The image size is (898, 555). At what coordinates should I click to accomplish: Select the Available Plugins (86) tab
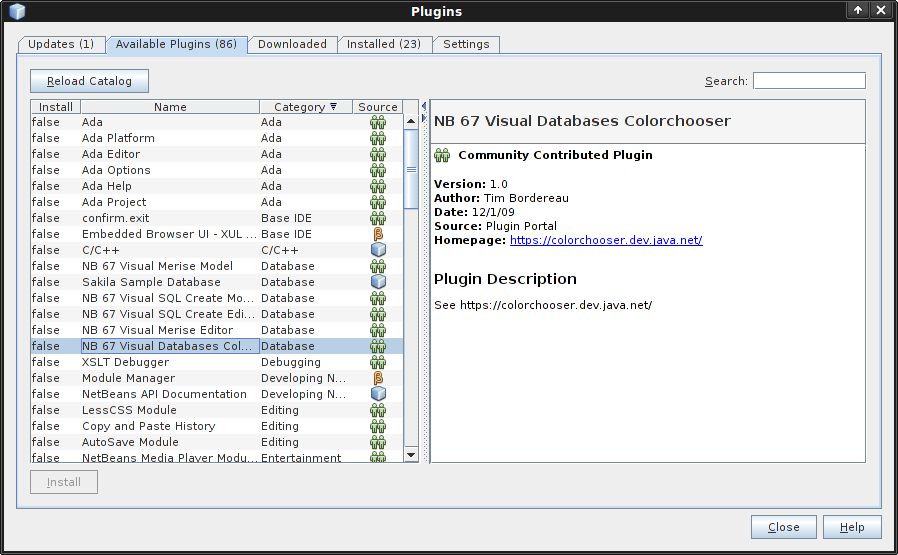[x=176, y=45]
